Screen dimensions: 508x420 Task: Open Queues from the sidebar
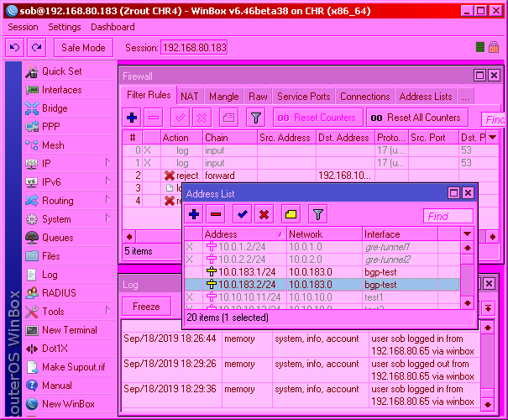pos(70,238)
